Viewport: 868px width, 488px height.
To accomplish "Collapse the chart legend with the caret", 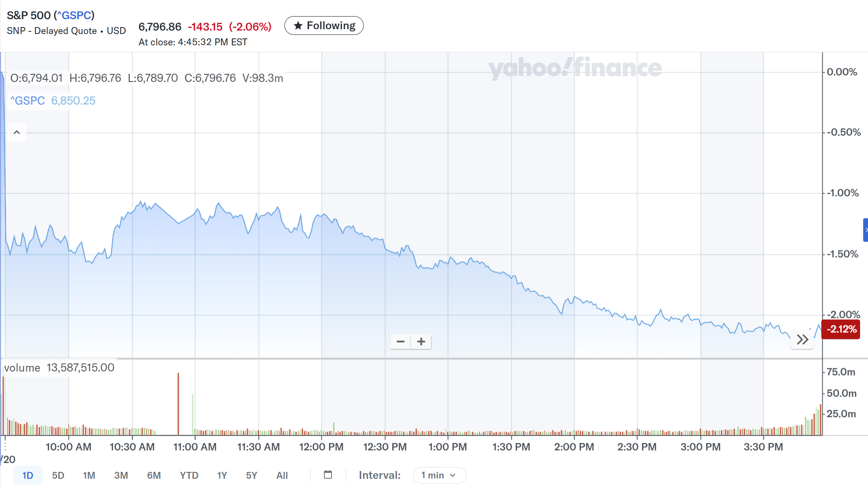I will click(x=17, y=133).
